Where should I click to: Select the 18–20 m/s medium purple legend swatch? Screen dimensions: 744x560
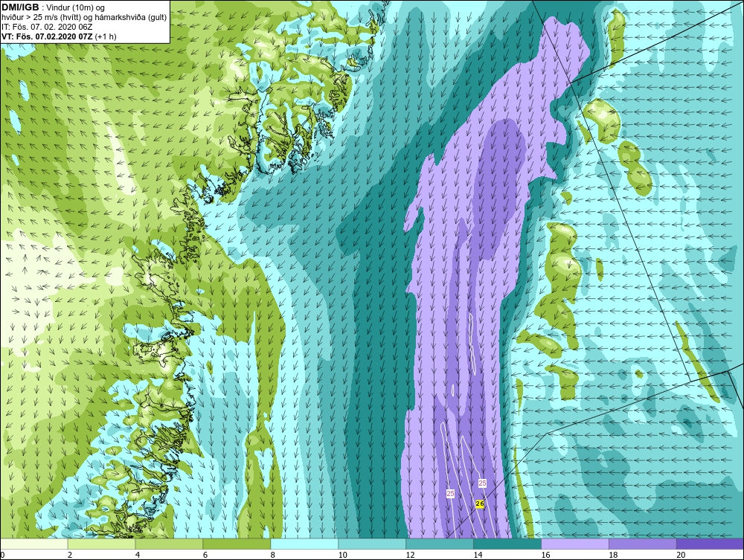(643, 544)
